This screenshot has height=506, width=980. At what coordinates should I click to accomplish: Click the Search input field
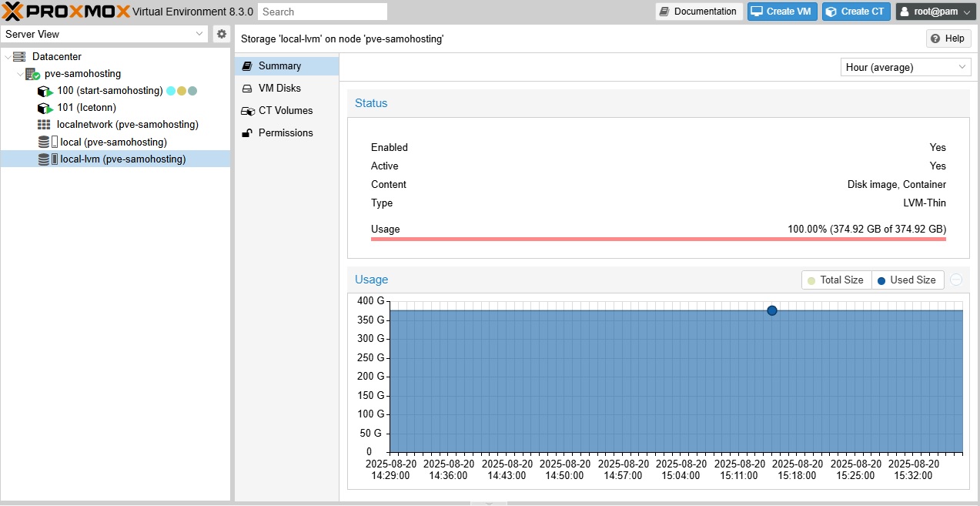click(322, 12)
